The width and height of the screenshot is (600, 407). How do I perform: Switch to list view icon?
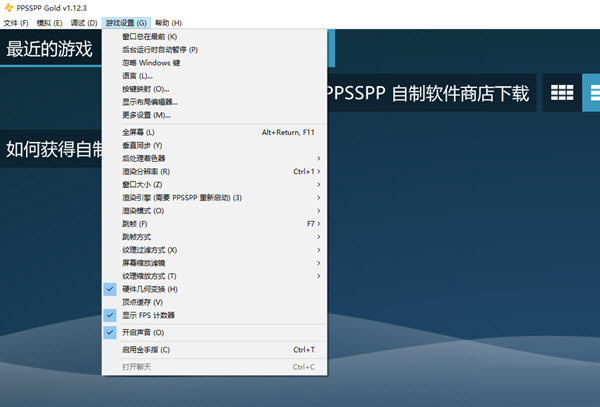coord(592,92)
